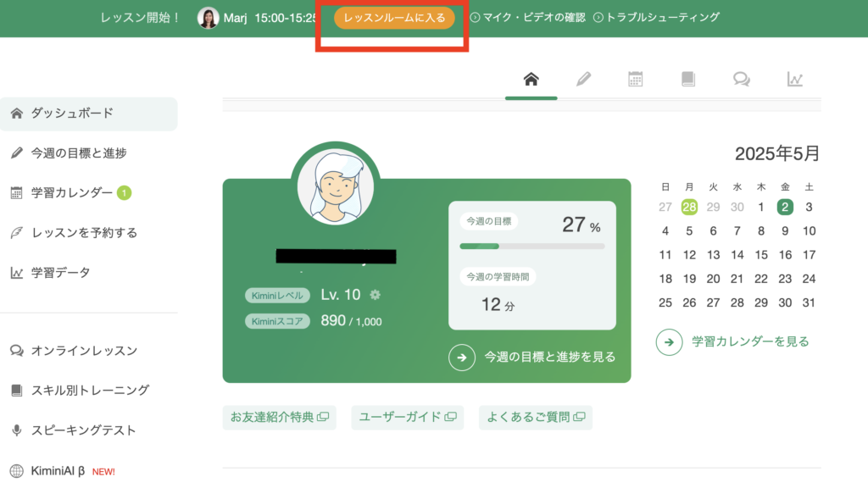Viewport: 868px width, 488px height.
Task: Go to ダッシュボード in the sidebar
Action: (88, 114)
